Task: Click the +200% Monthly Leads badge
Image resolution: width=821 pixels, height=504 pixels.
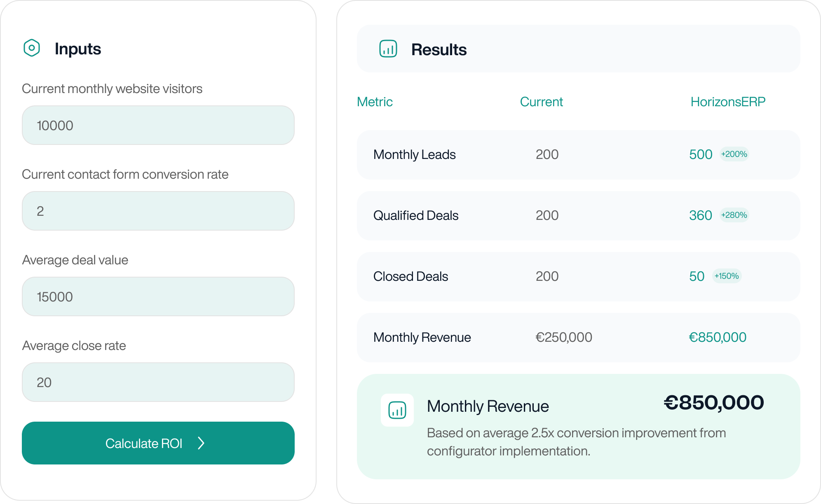Action: [734, 154]
